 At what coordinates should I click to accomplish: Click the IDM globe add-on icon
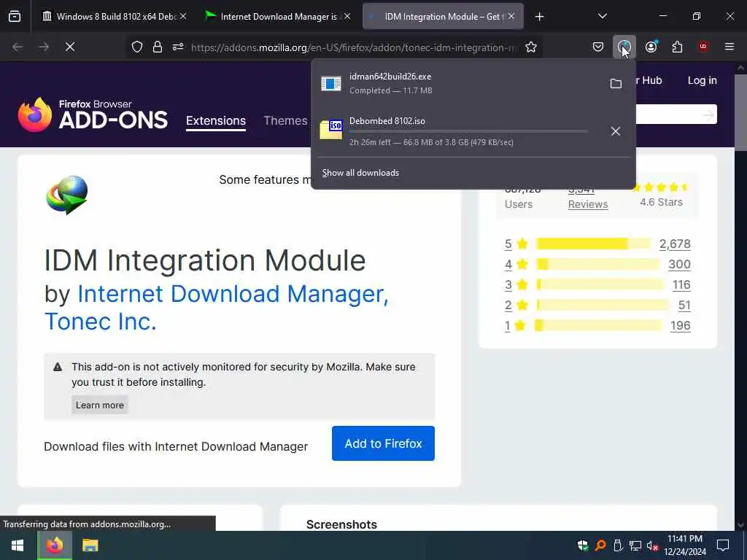67,195
